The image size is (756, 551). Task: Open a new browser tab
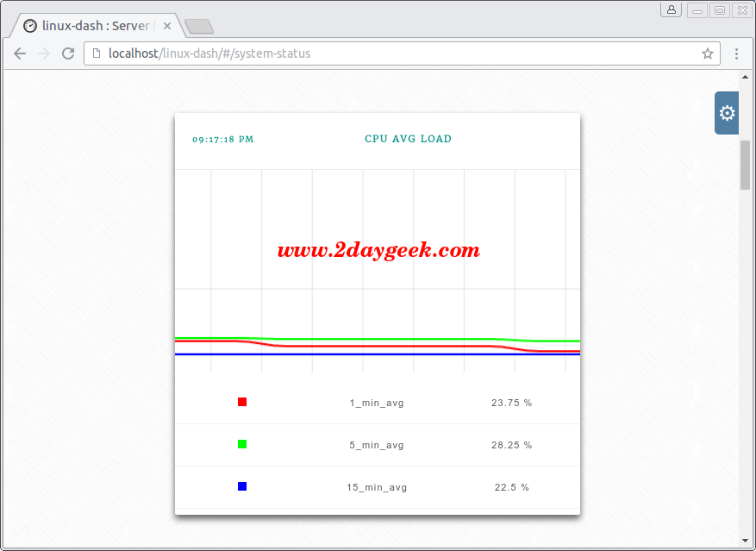click(x=199, y=27)
